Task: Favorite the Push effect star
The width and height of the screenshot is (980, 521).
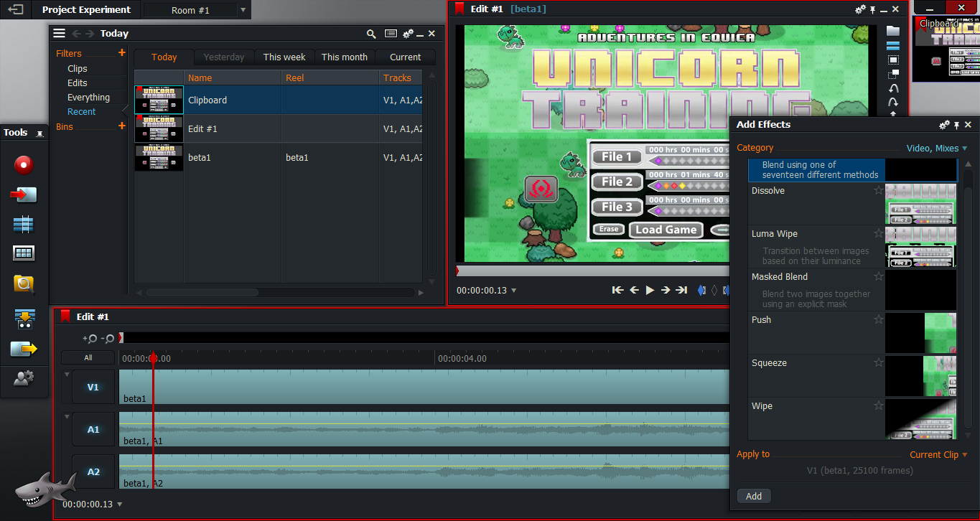Action: pyautogui.click(x=878, y=320)
